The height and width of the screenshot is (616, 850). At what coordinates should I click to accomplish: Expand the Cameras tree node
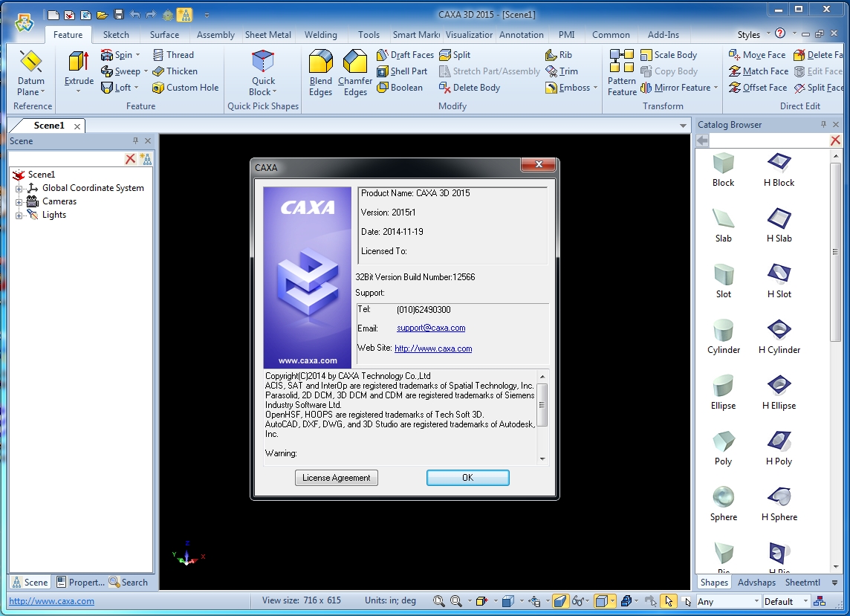(x=19, y=201)
